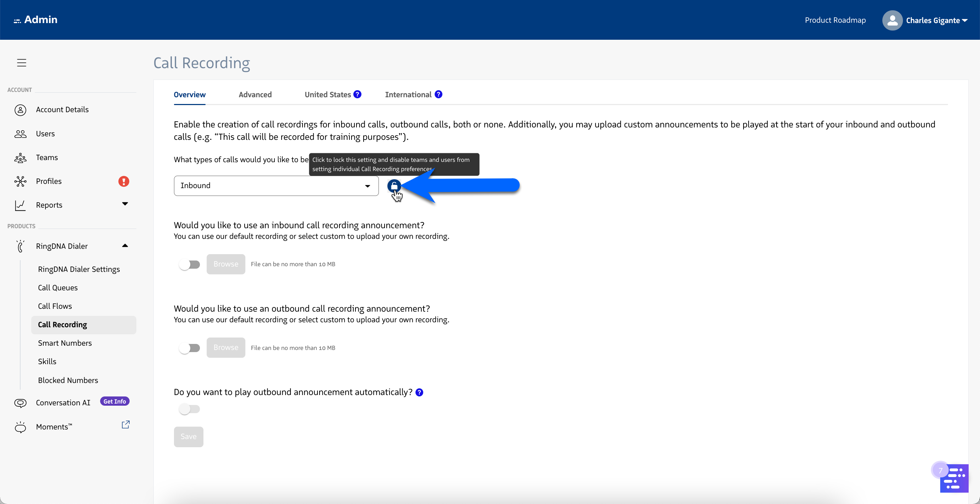This screenshot has height=504, width=980.
Task: Enable the inbound call recording announcement toggle
Action: [x=190, y=264]
